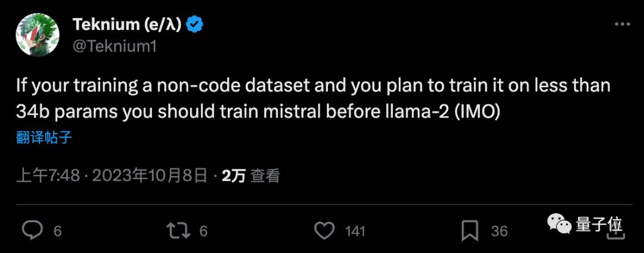Click the blue verified badge
The image size is (644, 253).
[x=195, y=25]
